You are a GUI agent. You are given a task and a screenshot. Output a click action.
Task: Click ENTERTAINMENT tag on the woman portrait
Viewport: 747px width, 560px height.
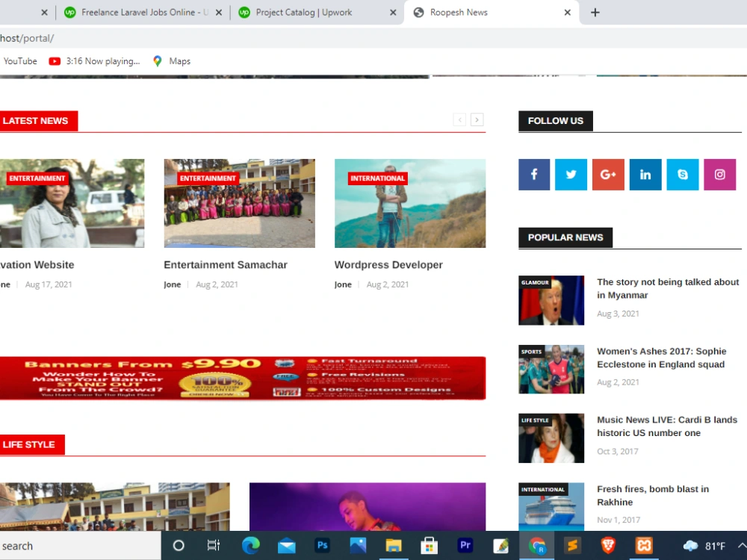click(37, 178)
